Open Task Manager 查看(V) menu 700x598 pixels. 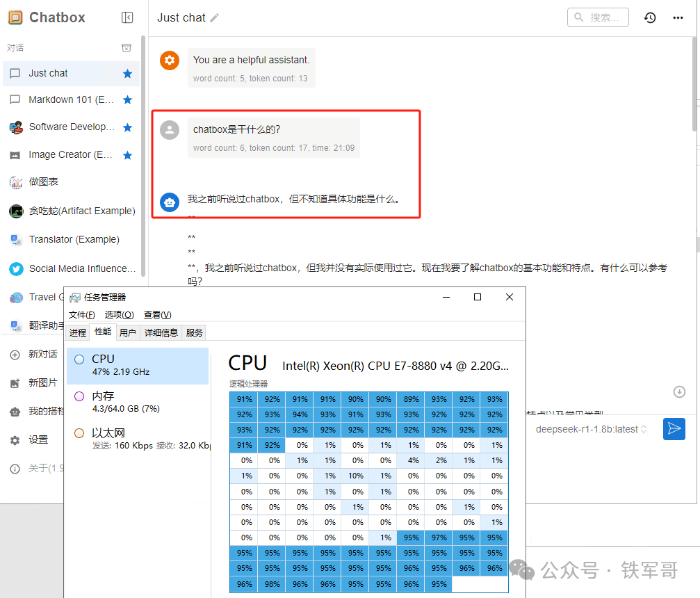click(157, 315)
